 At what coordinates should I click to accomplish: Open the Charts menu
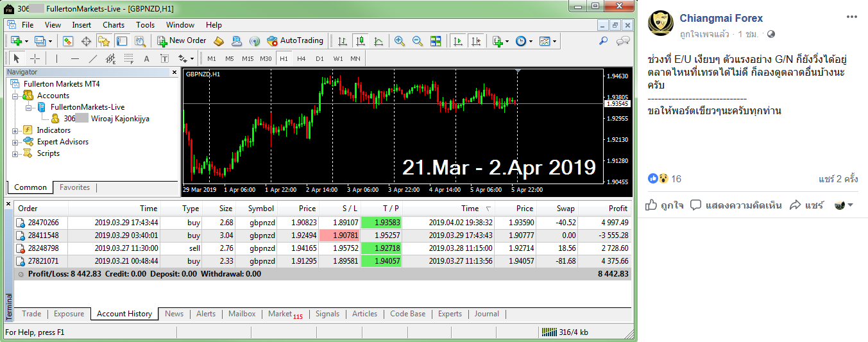click(x=114, y=25)
